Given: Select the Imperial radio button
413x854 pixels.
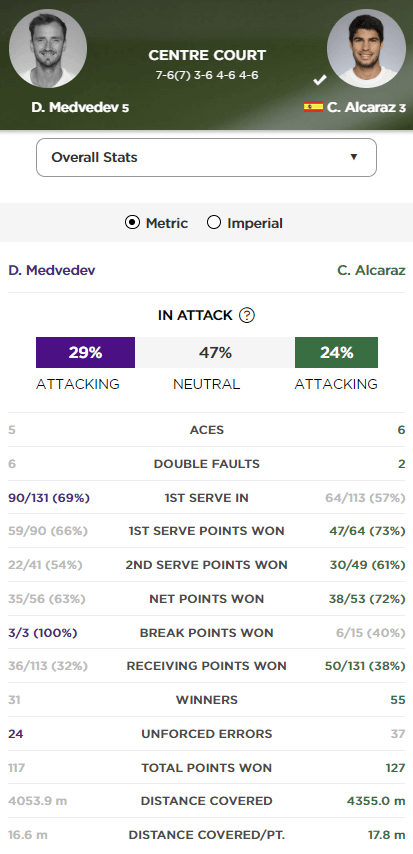Looking at the screenshot, I should click(214, 223).
